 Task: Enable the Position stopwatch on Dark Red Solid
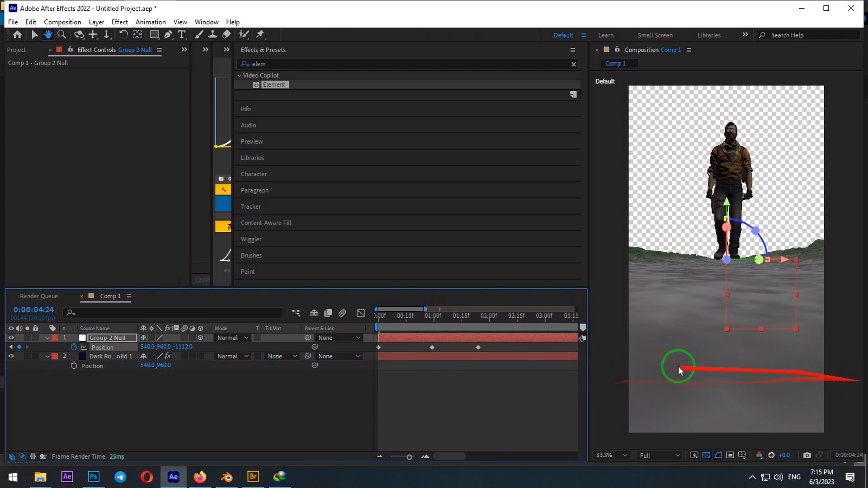tap(74, 366)
